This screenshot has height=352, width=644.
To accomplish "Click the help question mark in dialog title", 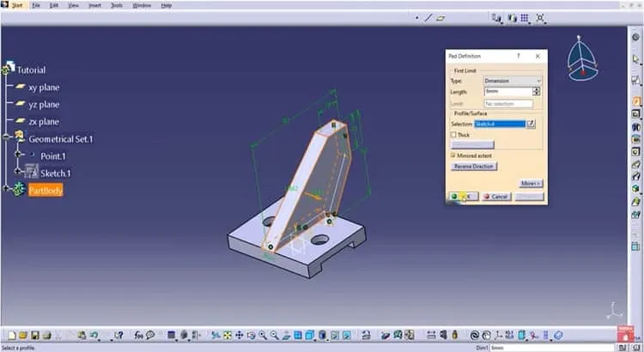I will [519, 56].
